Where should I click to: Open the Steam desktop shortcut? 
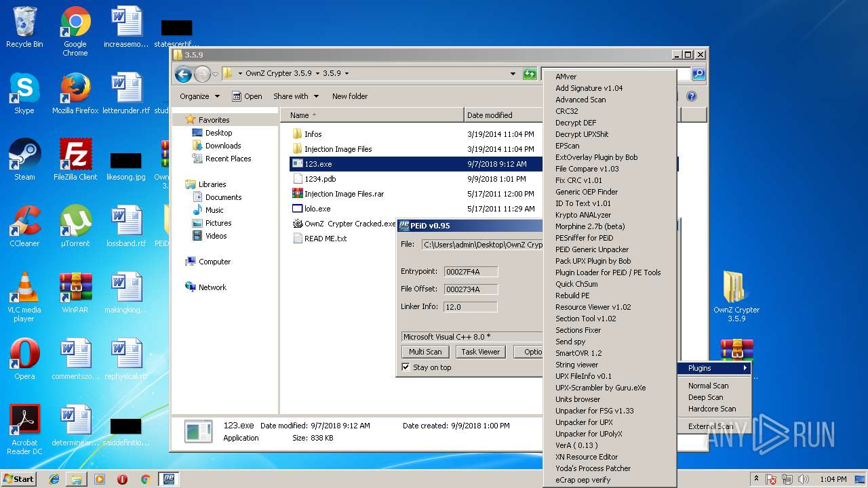pyautogui.click(x=24, y=161)
